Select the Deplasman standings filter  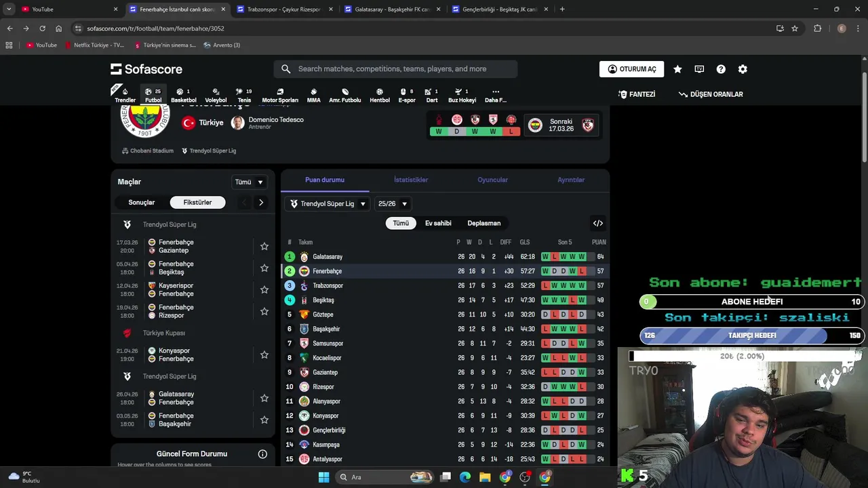click(484, 223)
